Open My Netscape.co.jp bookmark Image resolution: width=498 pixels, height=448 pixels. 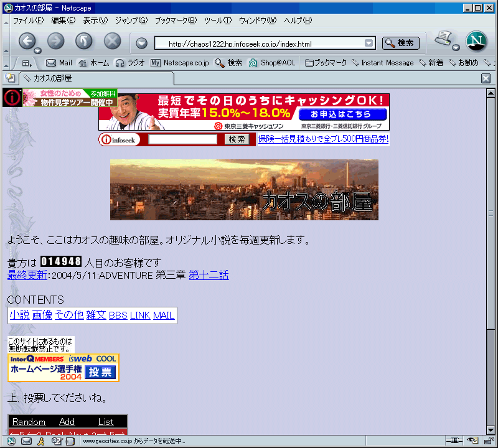(180, 63)
